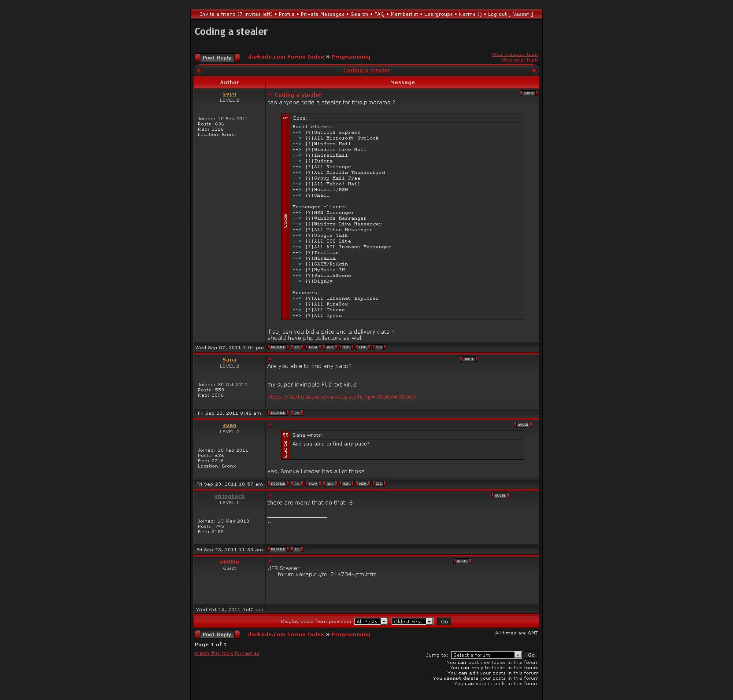Click ICQ button under sven's first post
The width and height of the screenshot is (733, 700).
(379, 347)
